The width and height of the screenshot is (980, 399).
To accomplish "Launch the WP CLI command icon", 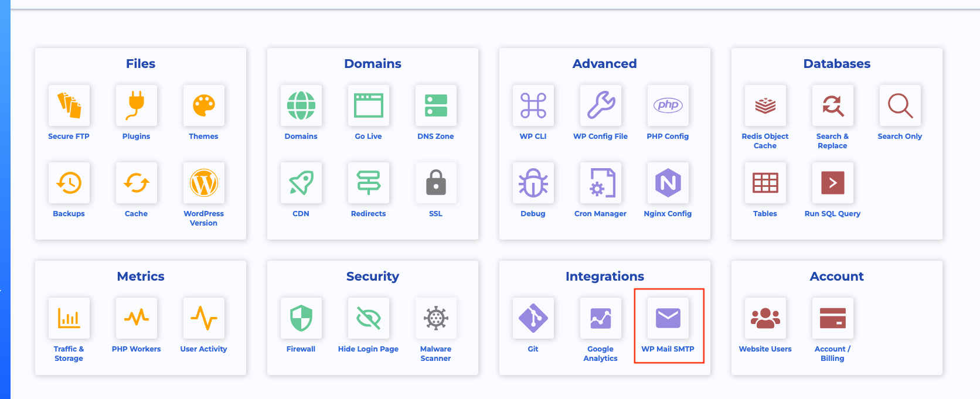I will (x=533, y=105).
